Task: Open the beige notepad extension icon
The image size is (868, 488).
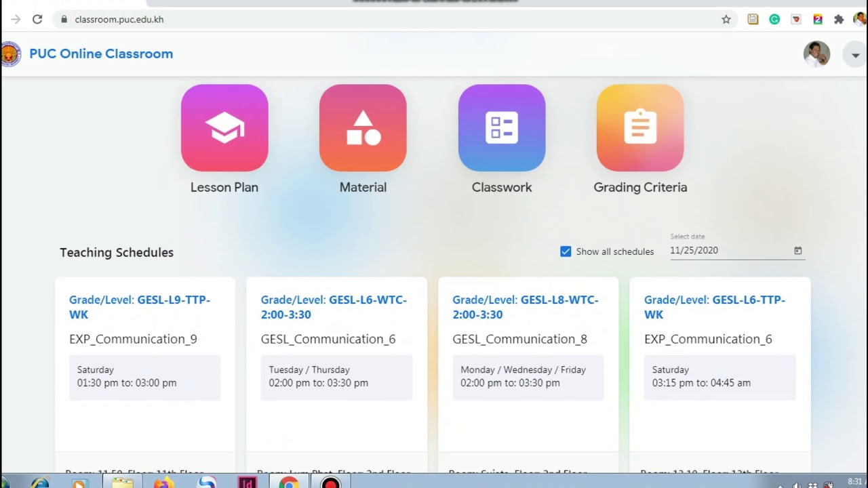Action: (x=753, y=20)
